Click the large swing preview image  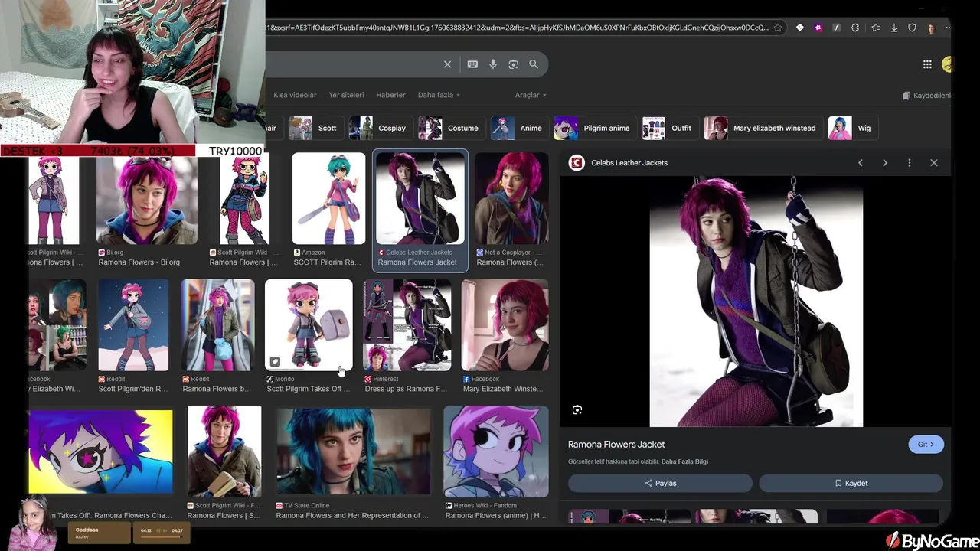756,302
